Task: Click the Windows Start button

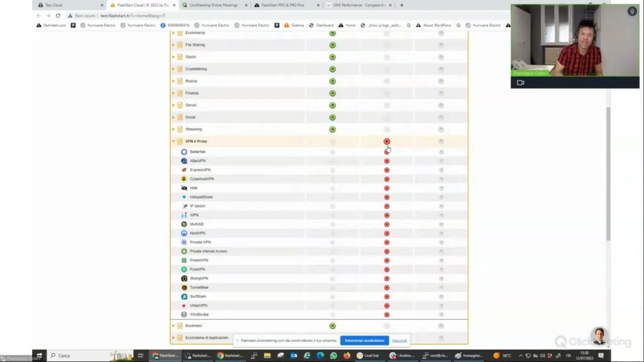Action: coord(39,356)
